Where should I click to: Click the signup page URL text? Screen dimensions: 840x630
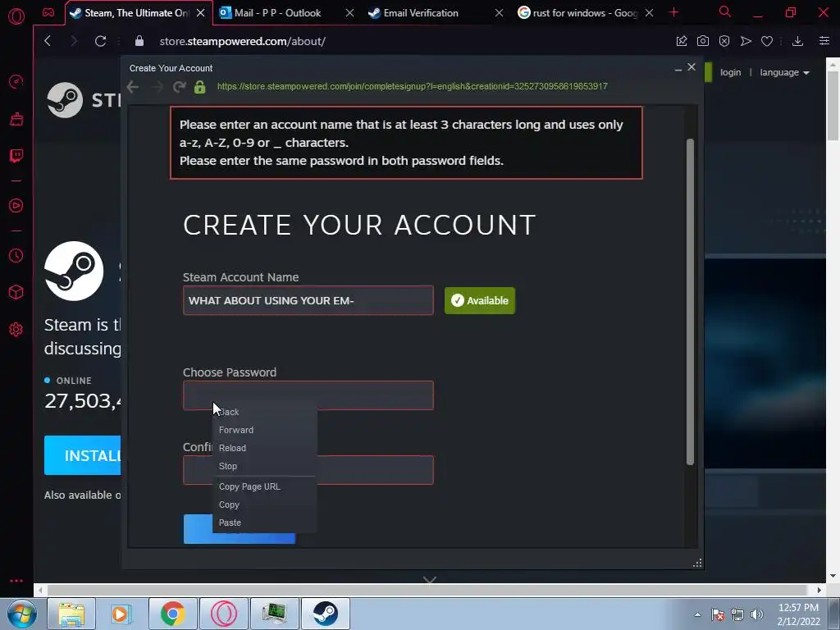[412, 86]
